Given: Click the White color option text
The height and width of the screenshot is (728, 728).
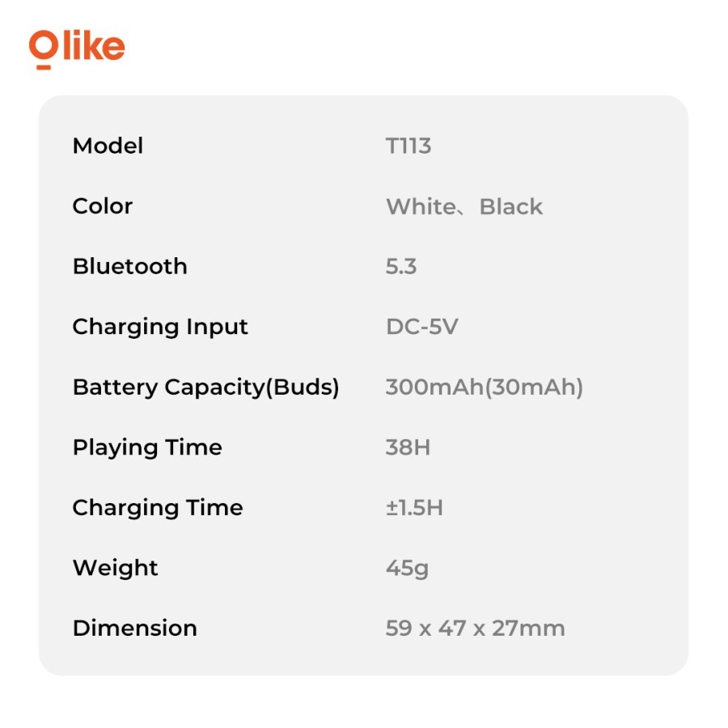Looking at the screenshot, I should click(421, 206).
